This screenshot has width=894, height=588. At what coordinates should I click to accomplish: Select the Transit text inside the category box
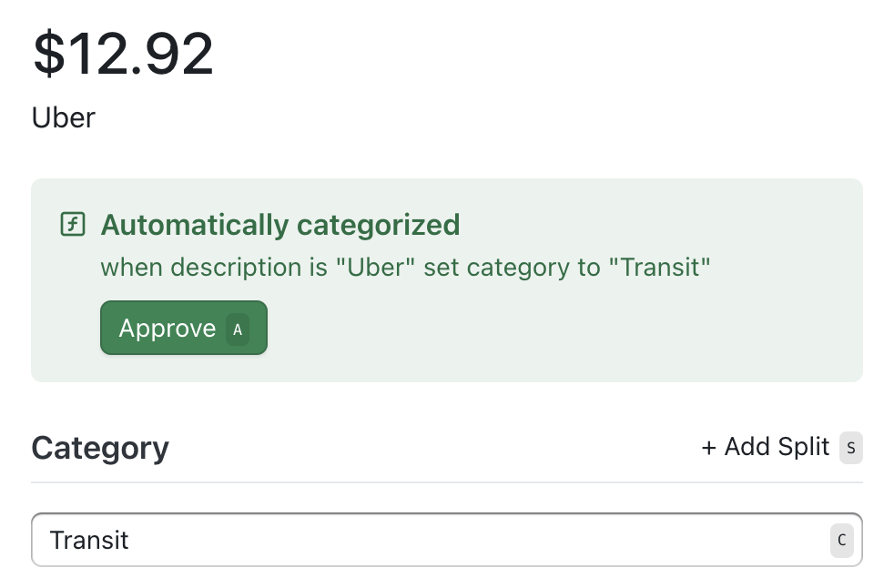[x=89, y=540]
